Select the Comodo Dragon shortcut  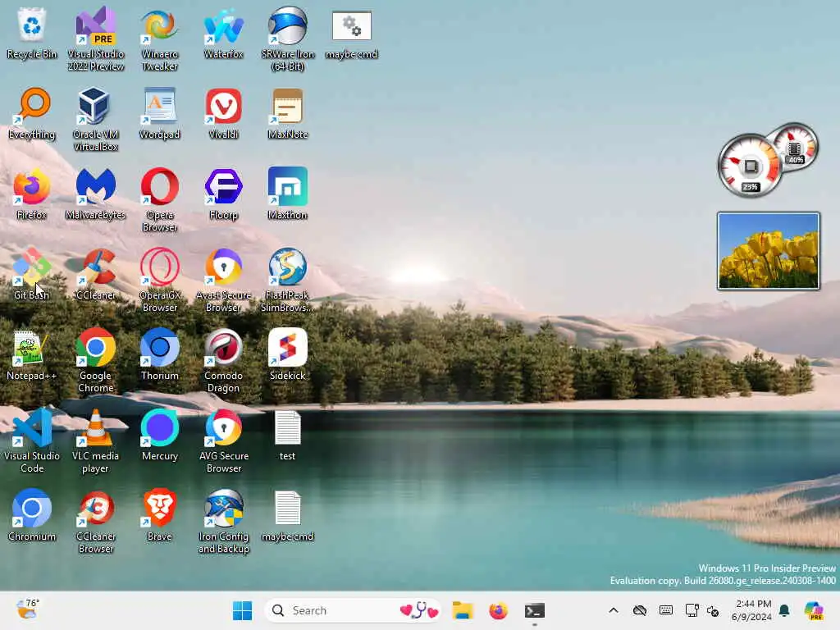click(x=223, y=360)
